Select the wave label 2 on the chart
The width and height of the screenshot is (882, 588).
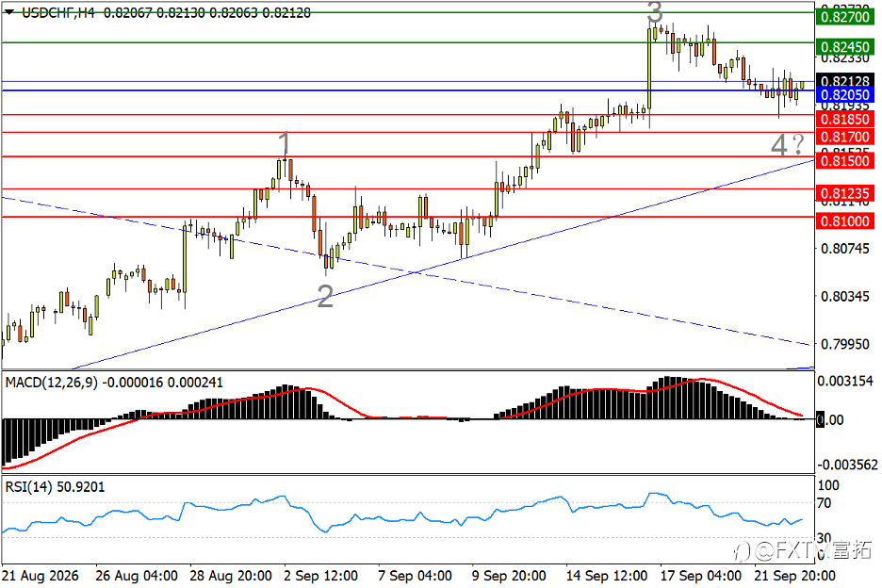coord(325,296)
